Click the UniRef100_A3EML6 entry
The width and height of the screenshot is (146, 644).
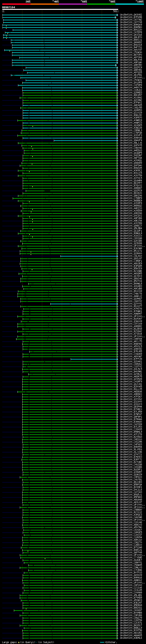click(131, 638)
